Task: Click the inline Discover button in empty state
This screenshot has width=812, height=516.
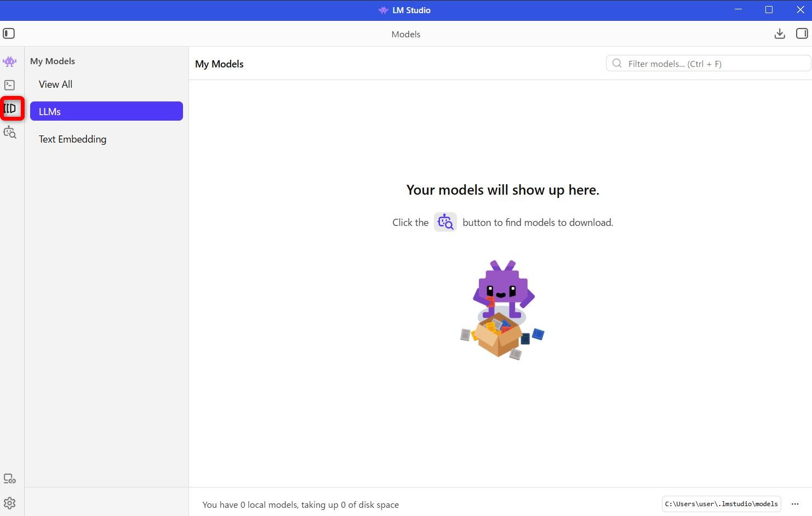Action: point(445,222)
